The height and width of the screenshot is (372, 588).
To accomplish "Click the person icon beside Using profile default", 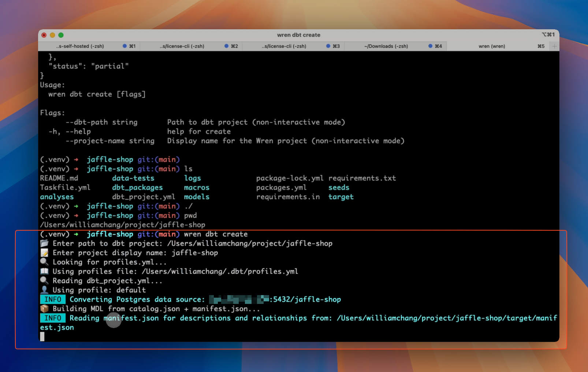I will pos(44,290).
